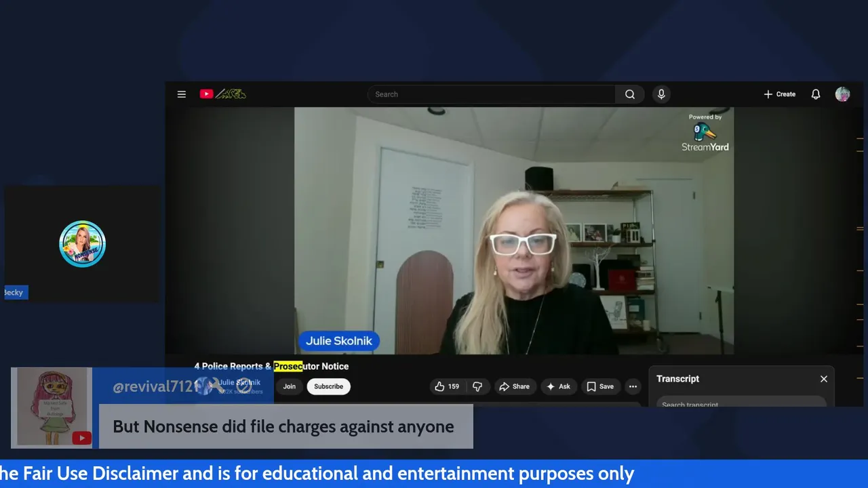Open the notifications bell

click(816, 94)
